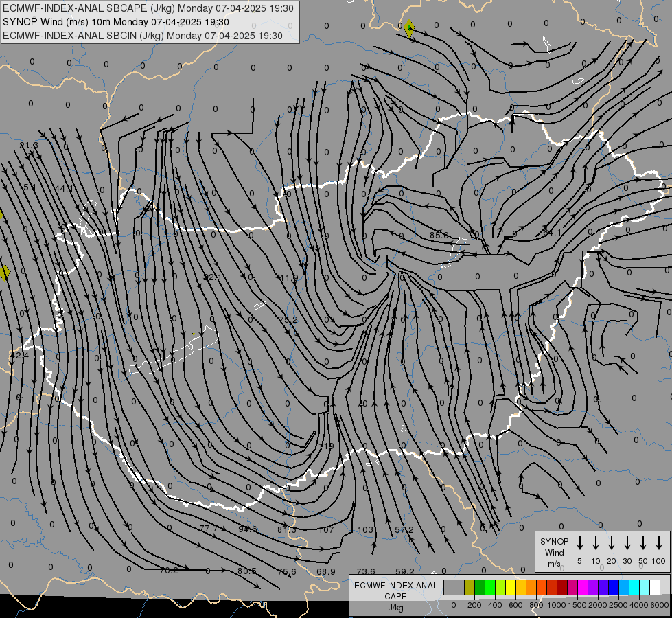Select the 81.3 map value
This screenshot has height=618, width=672.
(x=287, y=529)
